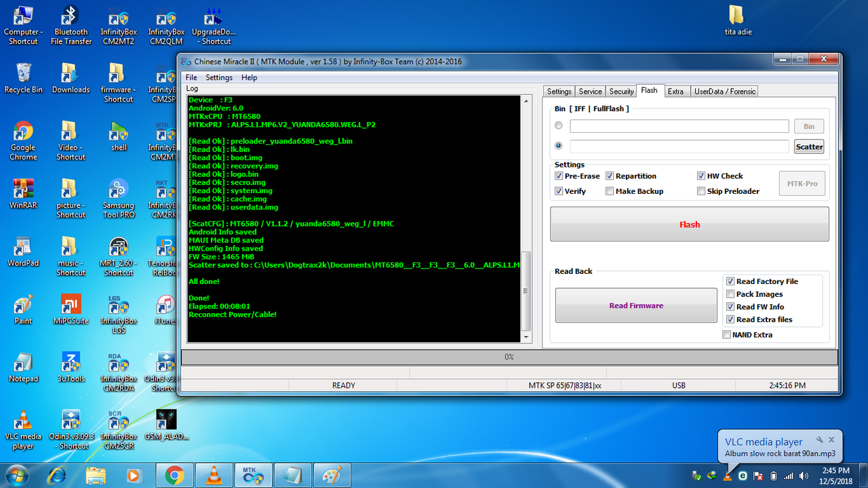Open the tita adie folder
This screenshot has height=488, width=868.
point(738,20)
